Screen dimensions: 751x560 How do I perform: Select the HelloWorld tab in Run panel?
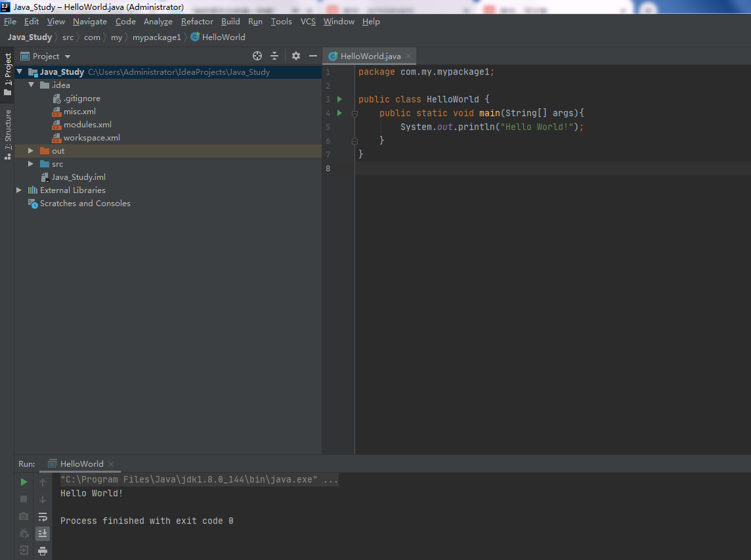coord(81,463)
